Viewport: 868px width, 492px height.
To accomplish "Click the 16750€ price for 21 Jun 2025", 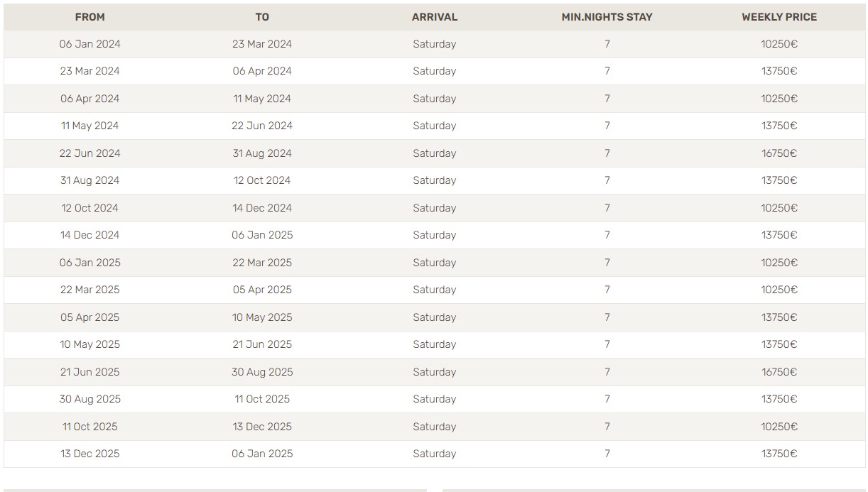I will click(x=779, y=372).
